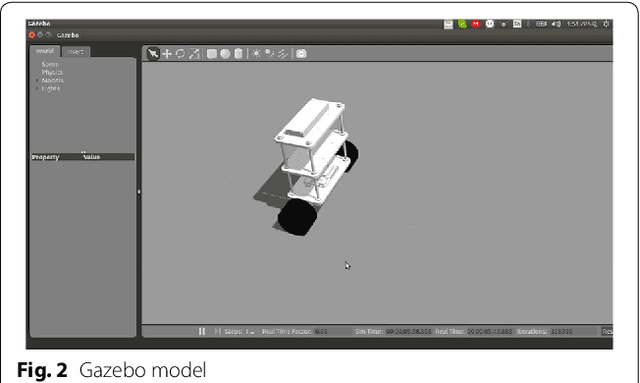
Task: Activate the translate mode tool
Action: coord(167,53)
